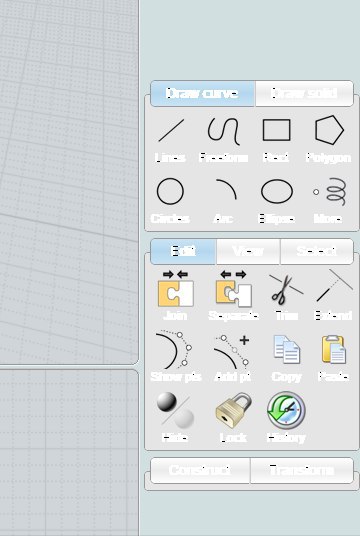
Task: Open the Edit tab
Action: click(183, 252)
